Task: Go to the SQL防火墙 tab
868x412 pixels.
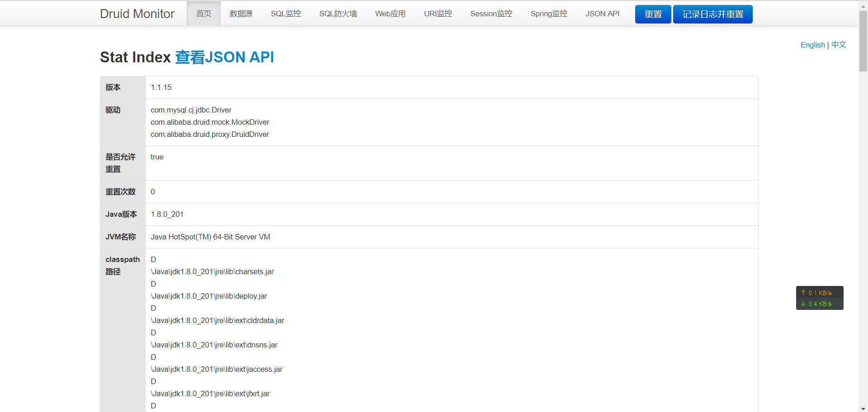Action: click(x=338, y=14)
